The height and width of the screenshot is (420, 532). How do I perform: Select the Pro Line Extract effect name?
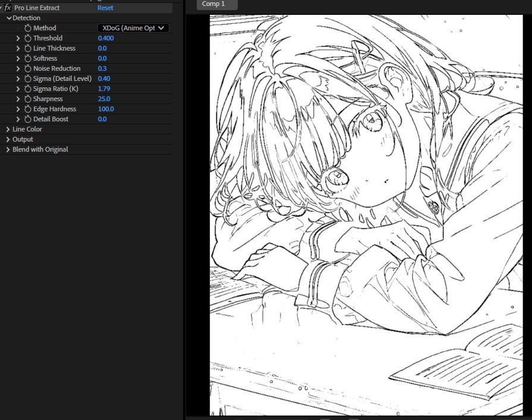37,8
